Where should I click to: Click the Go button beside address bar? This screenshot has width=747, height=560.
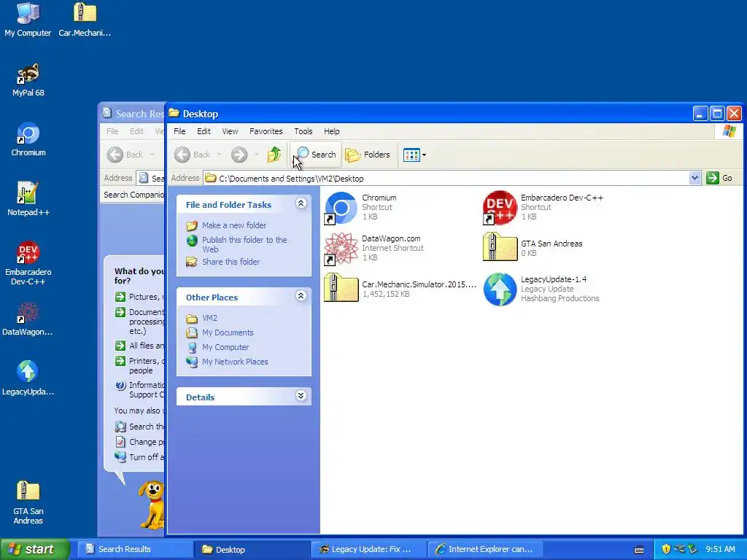pyautogui.click(x=719, y=178)
